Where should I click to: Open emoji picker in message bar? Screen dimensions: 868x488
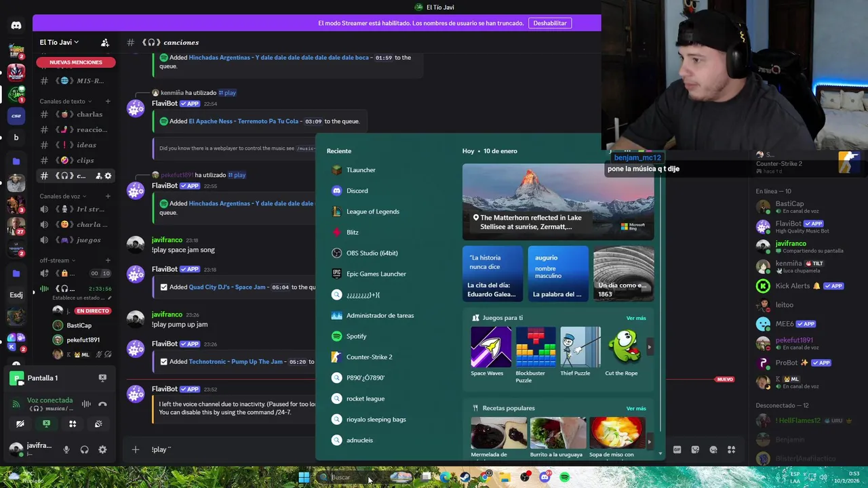(x=713, y=449)
